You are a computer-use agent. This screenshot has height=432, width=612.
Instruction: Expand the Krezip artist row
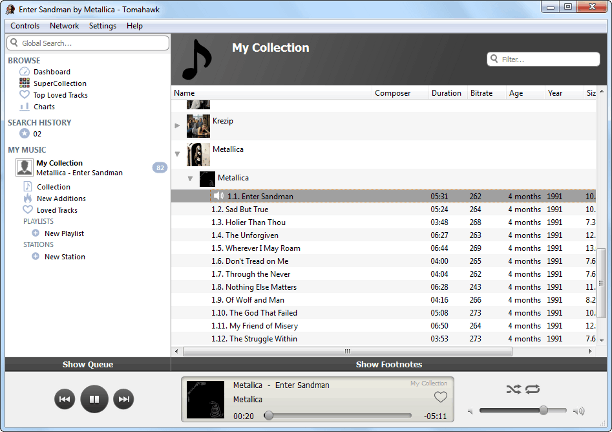pos(178,126)
